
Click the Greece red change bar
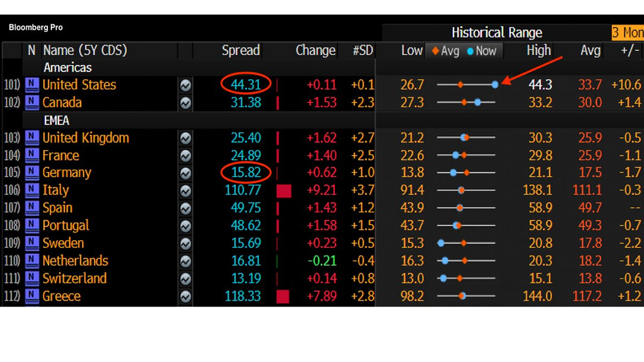tap(282, 297)
